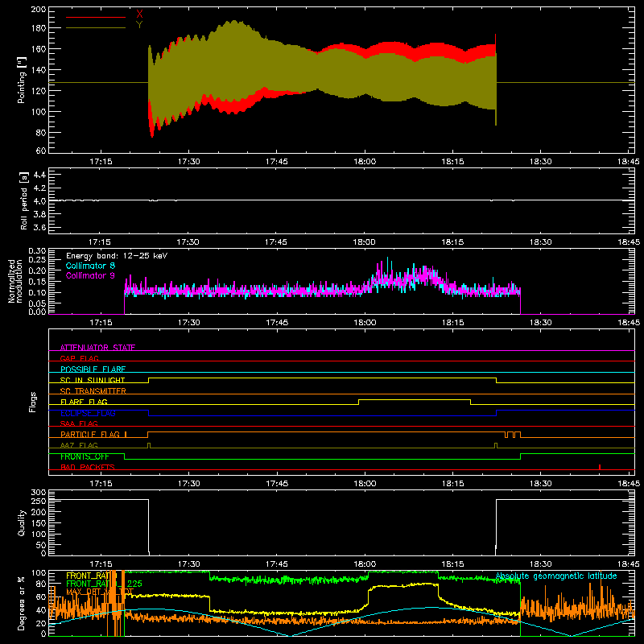This screenshot has height=644, width=644.
Task: Click the 'Flags' axis title
Action: pos(33,402)
